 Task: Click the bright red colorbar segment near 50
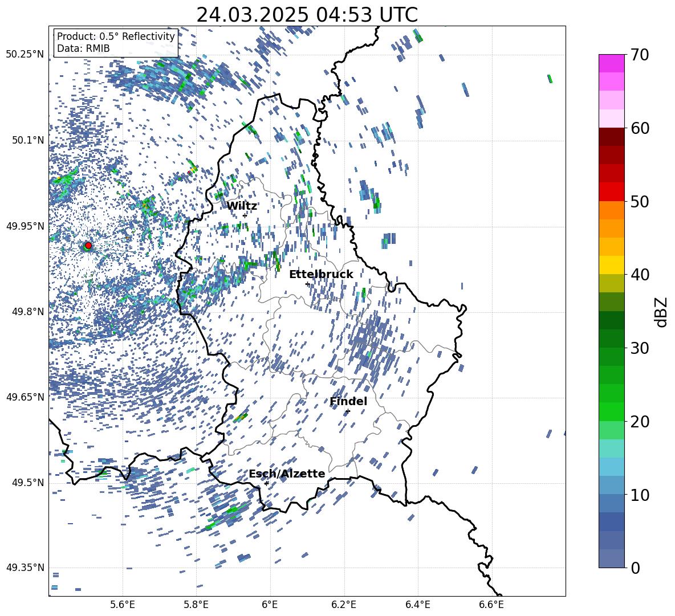point(611,192)
